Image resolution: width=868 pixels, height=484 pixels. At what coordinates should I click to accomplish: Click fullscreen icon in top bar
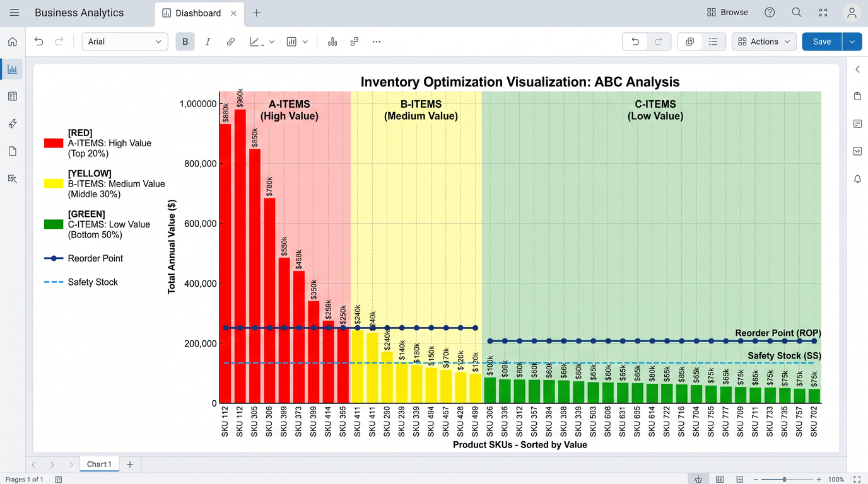(823, 13)
